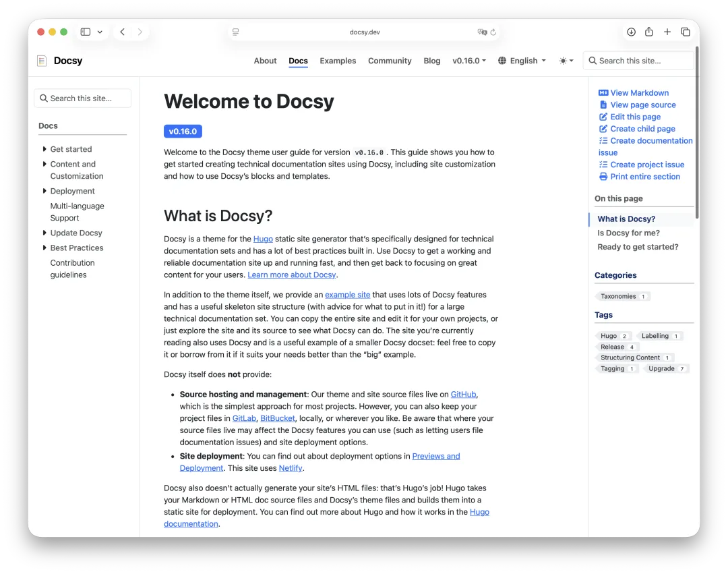Click the Create child page pencil icon
Screen dimensions: 728x574
[603, 129]
